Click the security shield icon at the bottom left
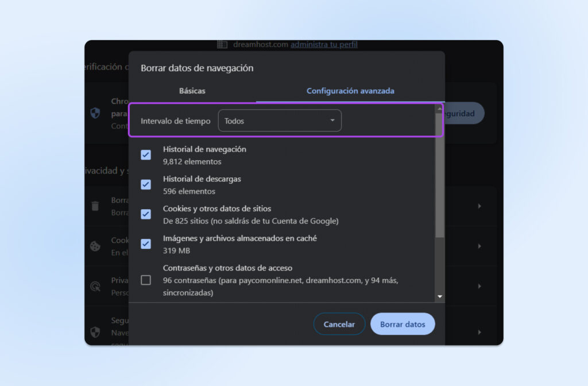 click(x=95, y=332)
